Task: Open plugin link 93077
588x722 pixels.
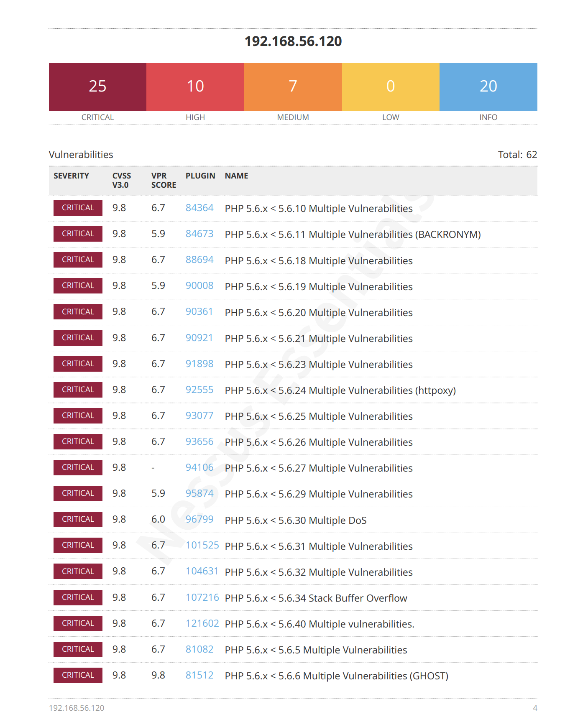Action: click(199, 416)
